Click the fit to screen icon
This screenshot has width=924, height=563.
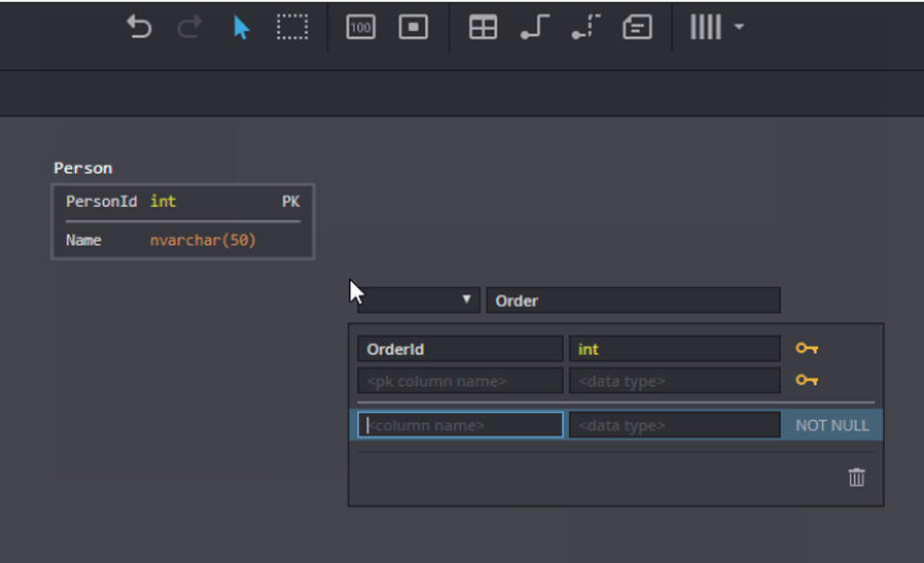pos(413,28)
